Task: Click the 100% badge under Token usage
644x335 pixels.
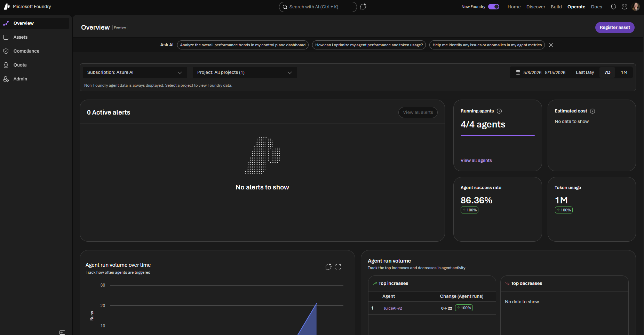Action: 564,210
